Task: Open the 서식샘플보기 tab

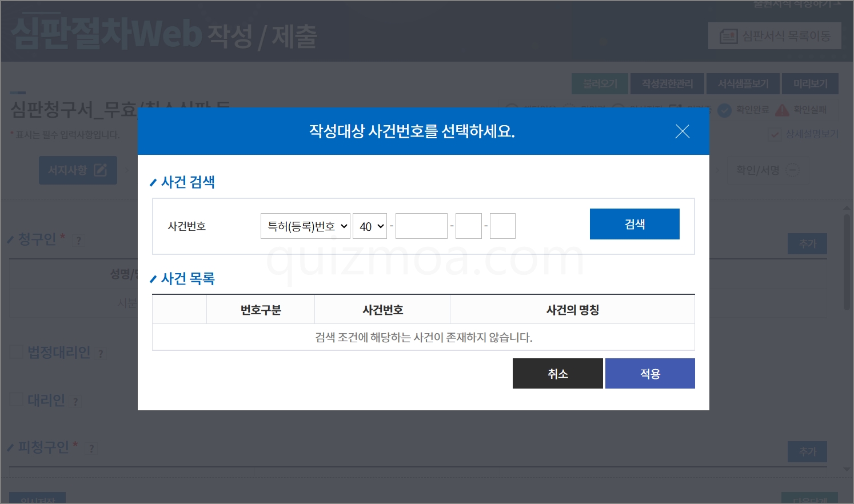Action: coord(743,83)
